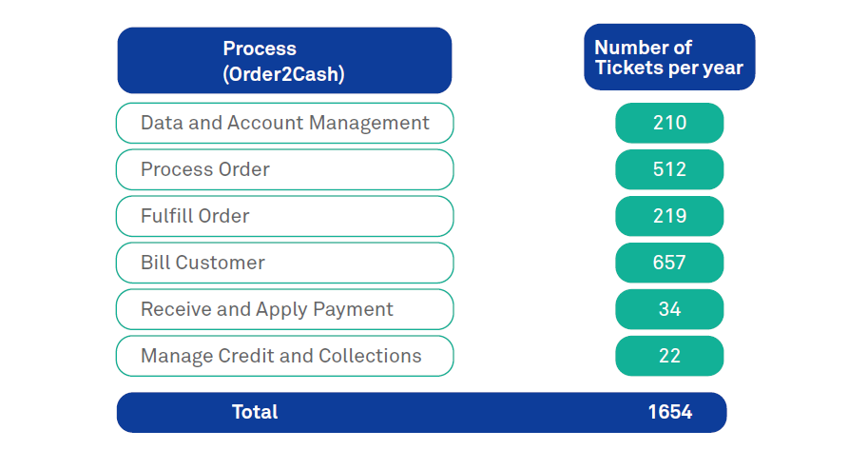868x450 pixels.
Task: Select the 219 ticket count badge
Action: [669, 216]
